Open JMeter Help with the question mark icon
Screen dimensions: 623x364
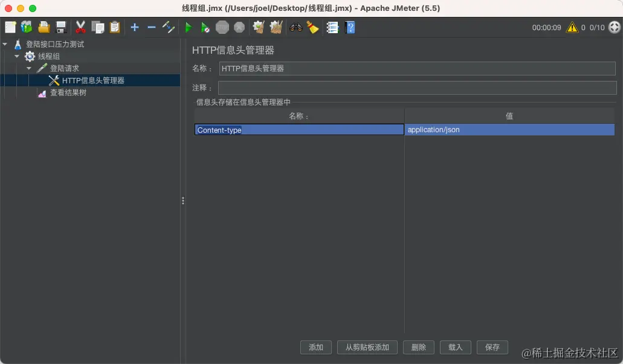point(349,27)
